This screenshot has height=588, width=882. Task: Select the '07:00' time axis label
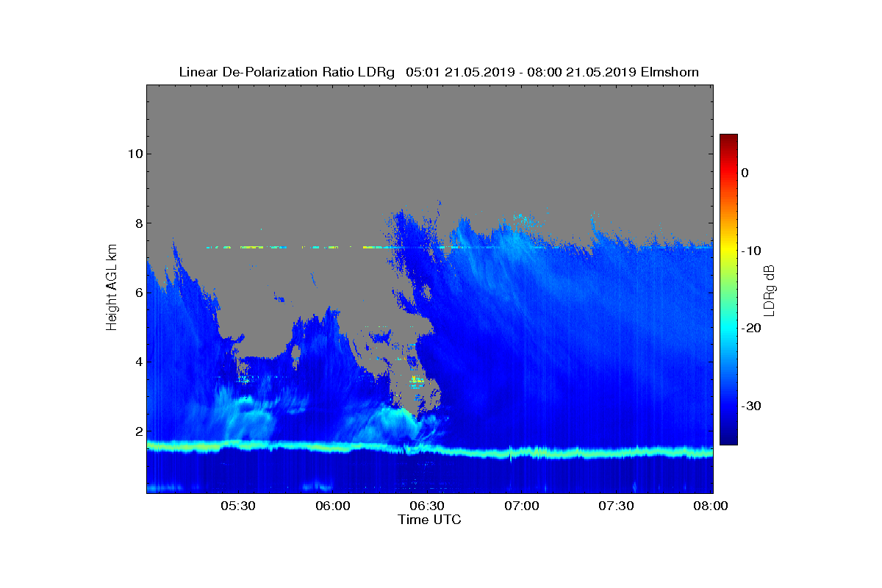[x=522, y=506]
